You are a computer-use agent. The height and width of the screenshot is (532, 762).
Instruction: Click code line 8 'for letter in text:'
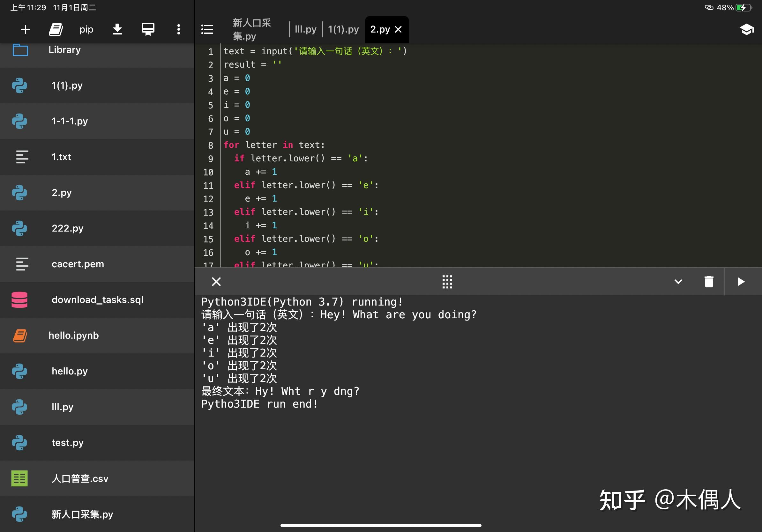274,145
